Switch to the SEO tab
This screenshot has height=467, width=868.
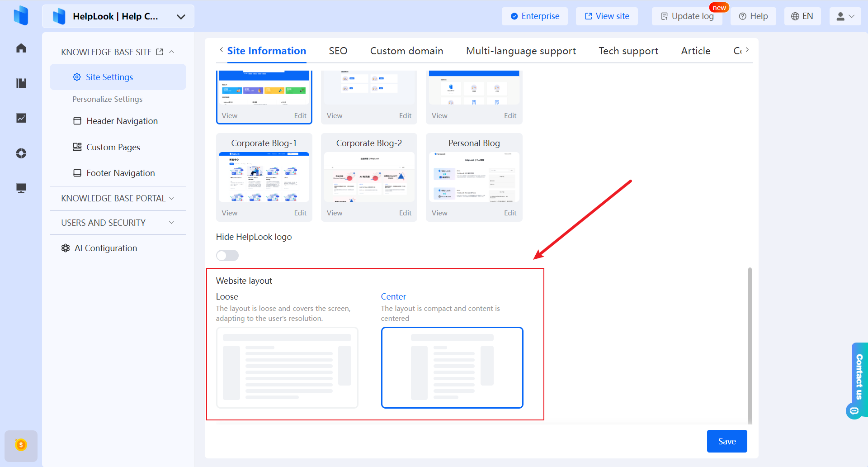[338, 51]
